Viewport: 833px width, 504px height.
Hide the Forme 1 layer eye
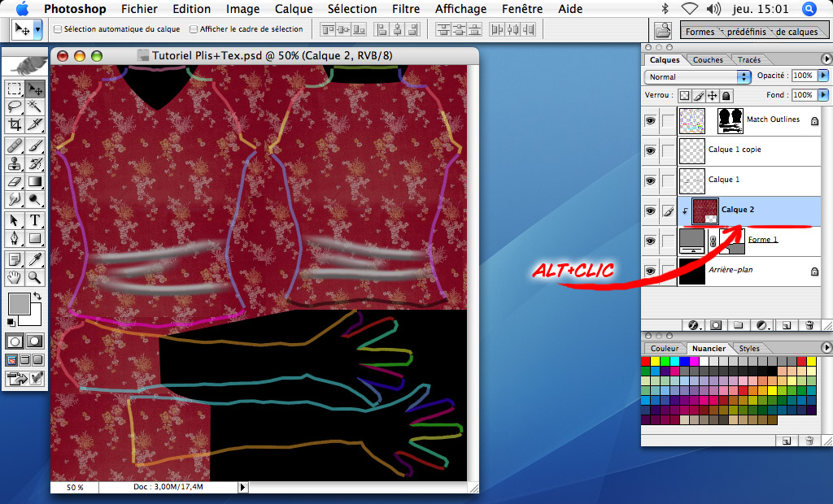click(650, 241)
